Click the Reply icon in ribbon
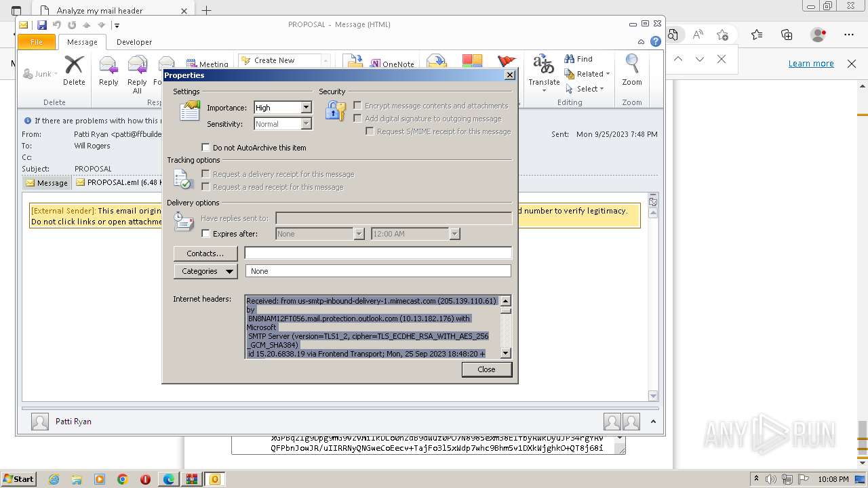The image size is (868, 488). click(108, 70)
